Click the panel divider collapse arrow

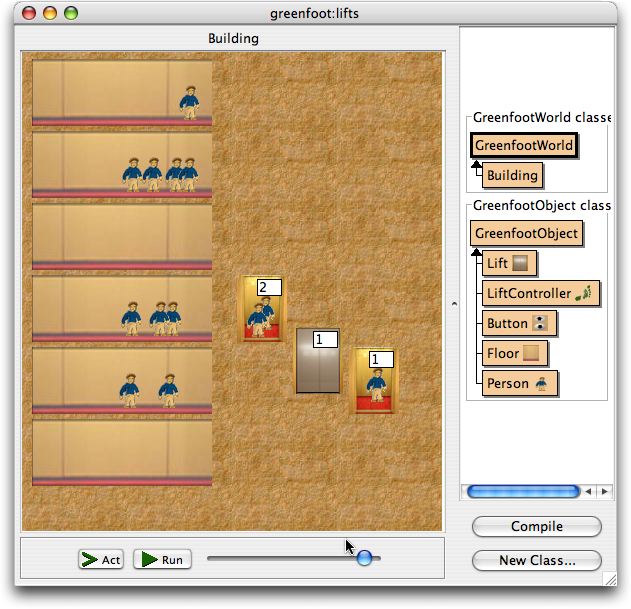coord(454,304)
